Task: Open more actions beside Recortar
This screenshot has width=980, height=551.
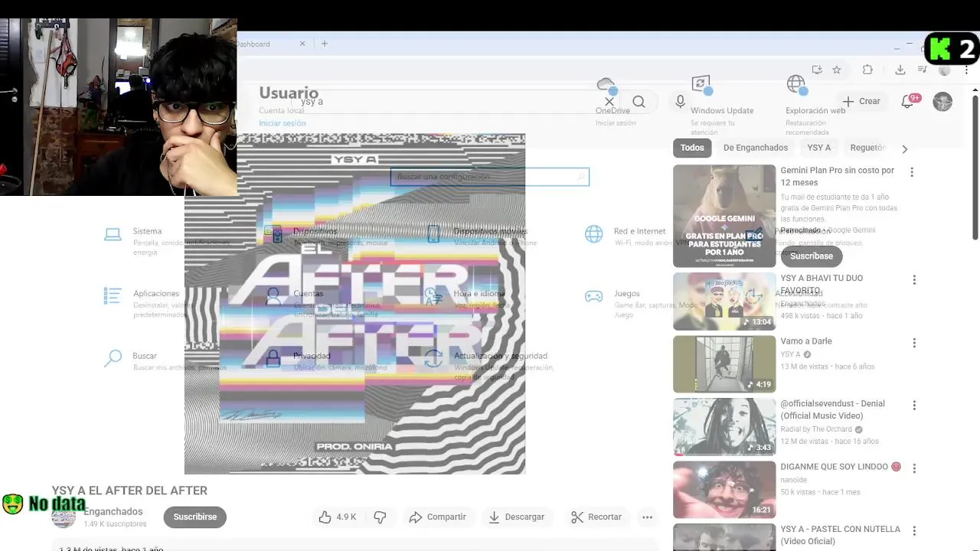Action: [647, 517]
